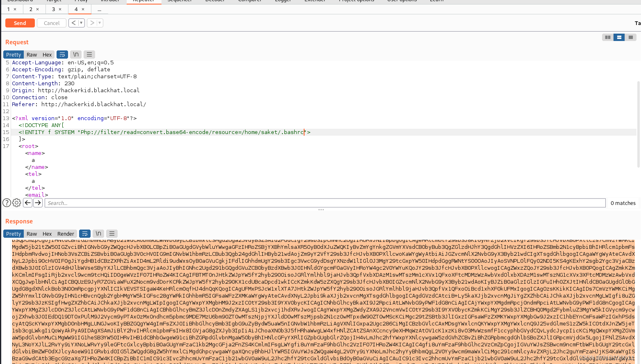Viewport: 641px width, 364px height.
Task: Click the request editor vertical scrollbar
Action: click(639, 124)
